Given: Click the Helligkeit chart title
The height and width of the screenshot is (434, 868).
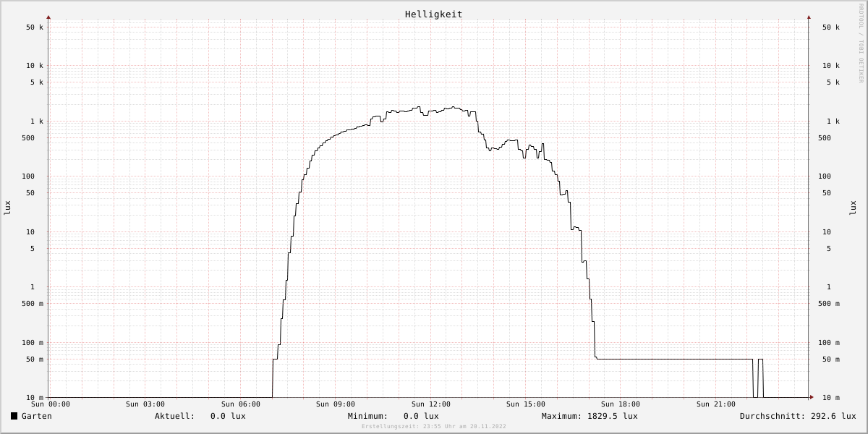Looking at the screenshot, I should 434,14.
